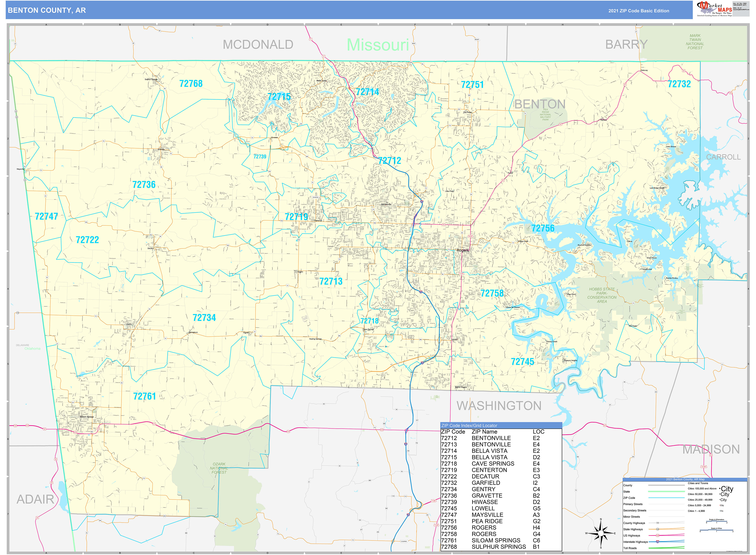Click the ADAIR county label
756x555 pixels.
click(x=35, y=499)
